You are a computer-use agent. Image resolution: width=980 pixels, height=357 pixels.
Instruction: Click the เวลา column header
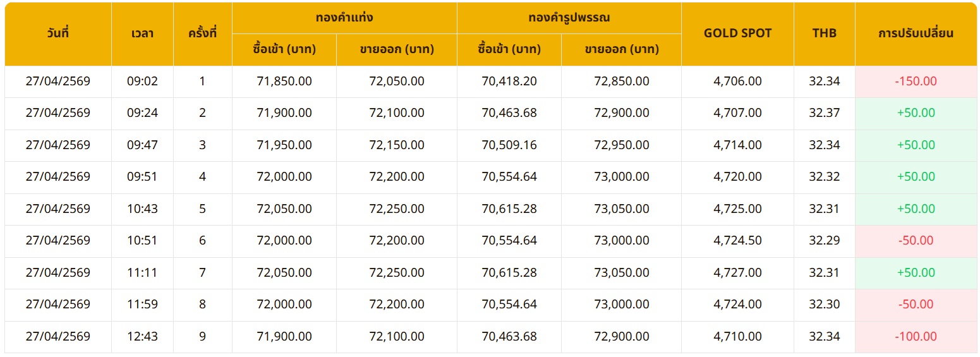(x=142, y=33)
